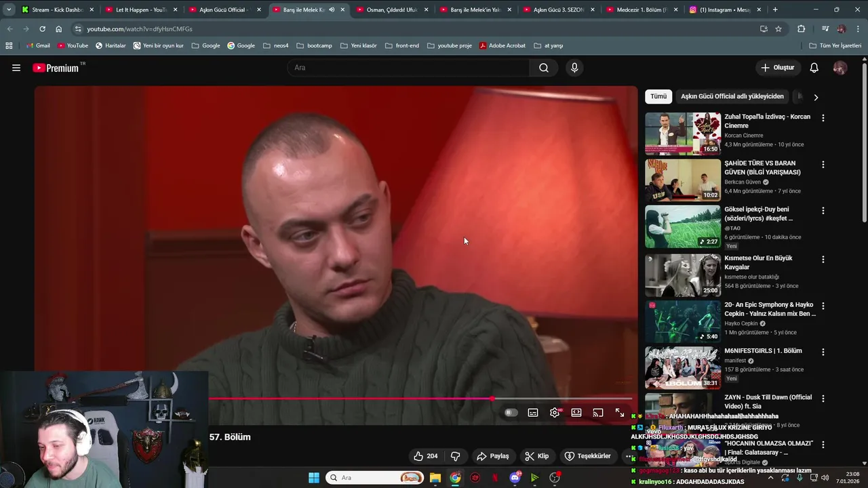Click the Teşekkürler thanks button

pos(588,456)
